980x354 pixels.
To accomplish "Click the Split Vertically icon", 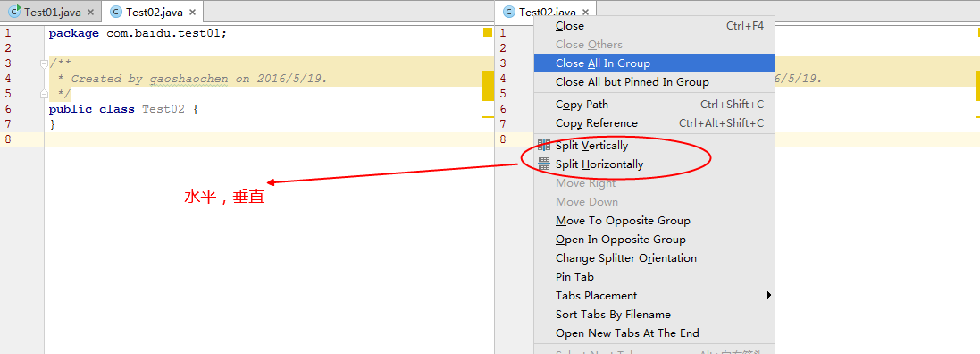I will (544, 146).
